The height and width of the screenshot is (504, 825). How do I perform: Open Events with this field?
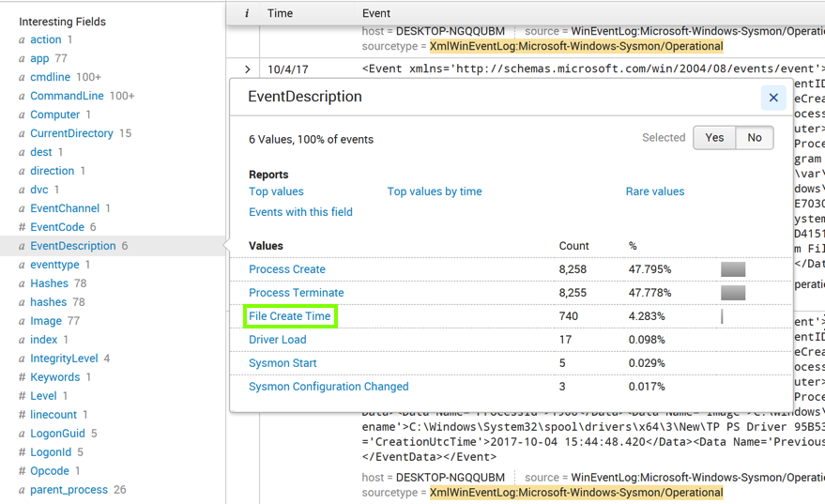pos(300,212)
